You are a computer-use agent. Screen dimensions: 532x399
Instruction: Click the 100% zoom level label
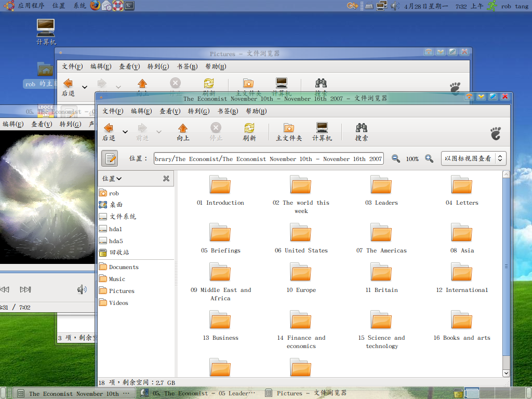click(412, 159)
